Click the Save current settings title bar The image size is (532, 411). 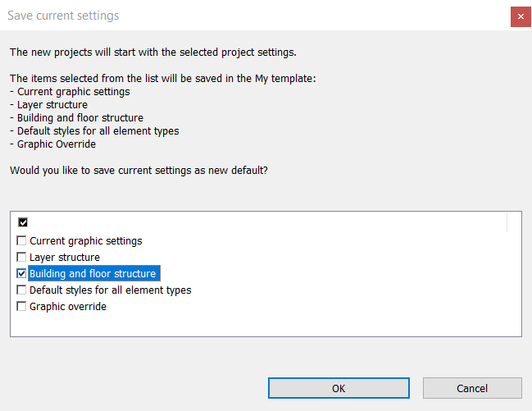246,16
